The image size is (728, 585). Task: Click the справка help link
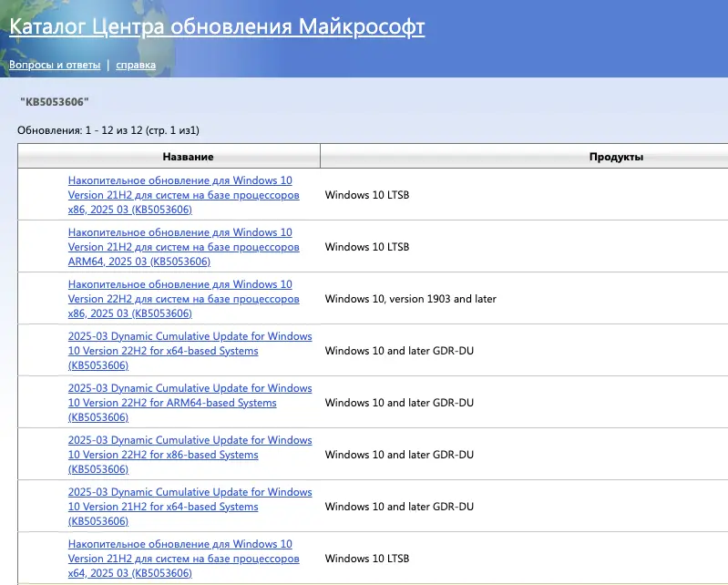[x=135, y=65]
